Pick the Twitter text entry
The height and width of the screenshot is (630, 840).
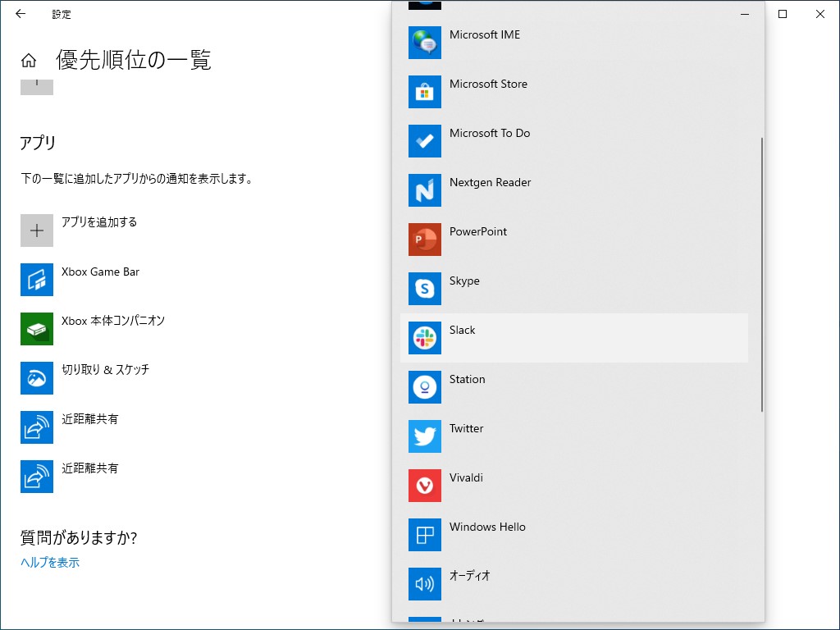[x=466, y=428]
